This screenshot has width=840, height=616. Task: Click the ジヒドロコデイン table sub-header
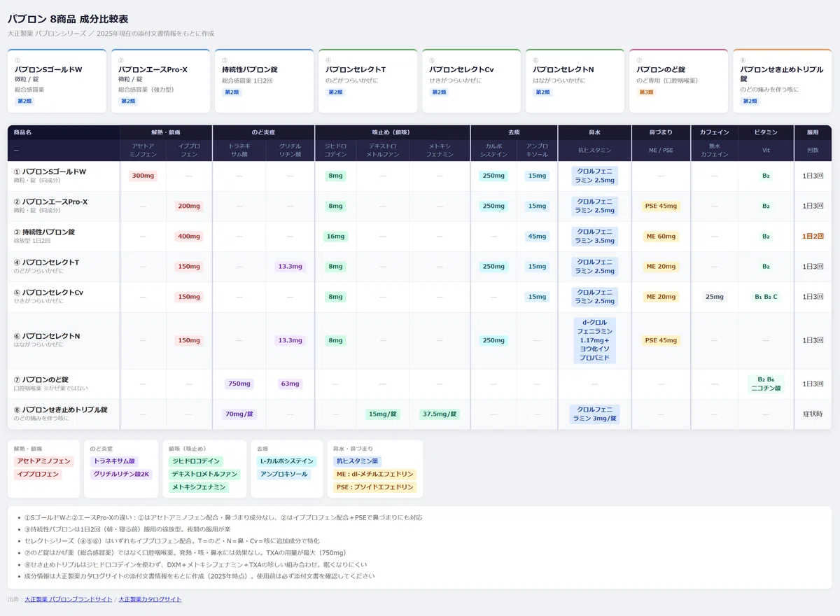point(335,150)
